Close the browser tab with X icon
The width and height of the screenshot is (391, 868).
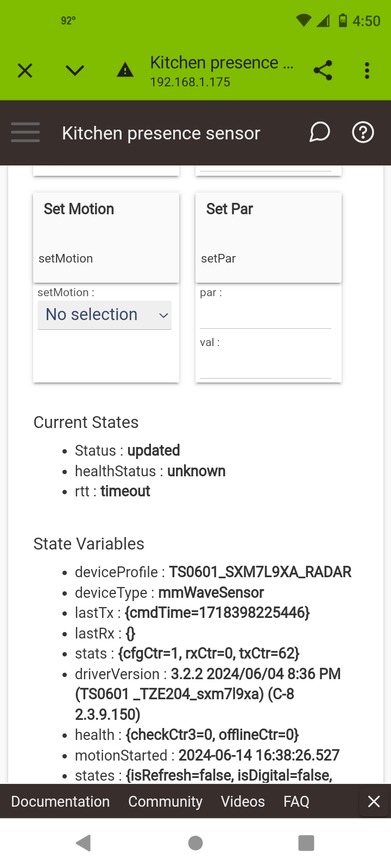coord(25,71)
